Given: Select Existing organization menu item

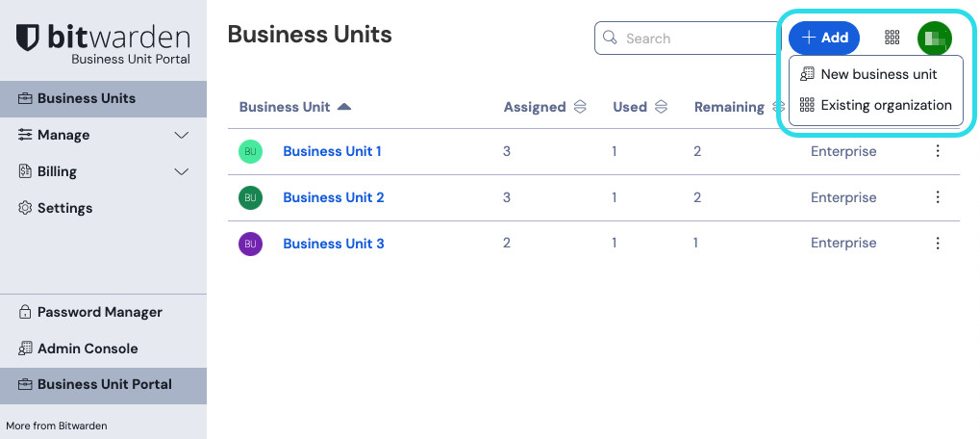Looking at the screenshot, I should tap(877, 105).
